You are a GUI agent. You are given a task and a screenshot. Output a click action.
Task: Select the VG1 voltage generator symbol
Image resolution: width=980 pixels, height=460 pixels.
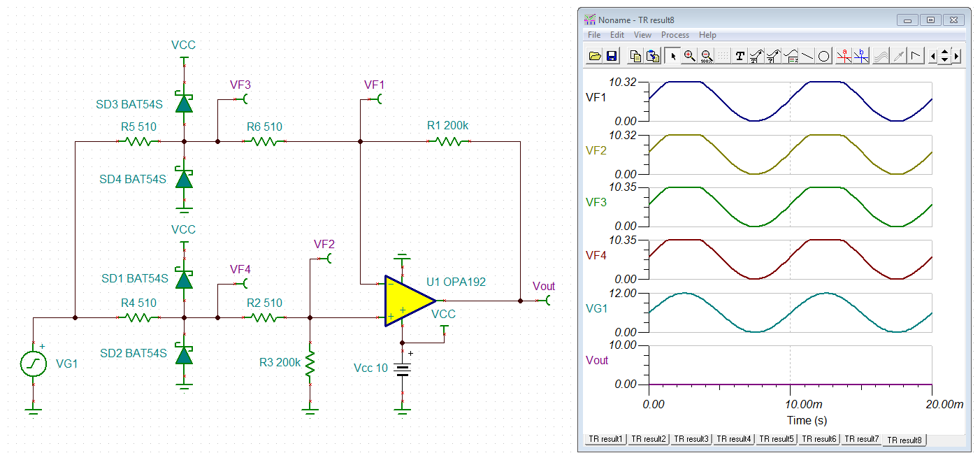click(33, 364)
